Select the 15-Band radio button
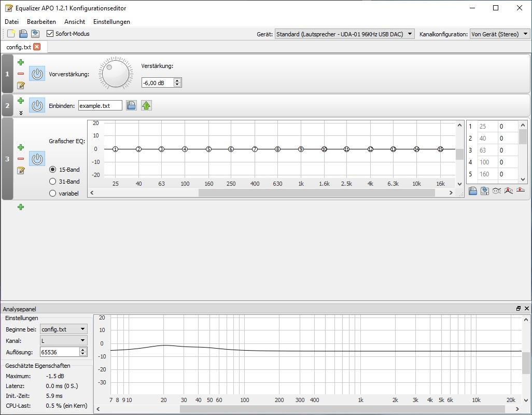Viewport: 532px width, 415px height. pos(52,169)
